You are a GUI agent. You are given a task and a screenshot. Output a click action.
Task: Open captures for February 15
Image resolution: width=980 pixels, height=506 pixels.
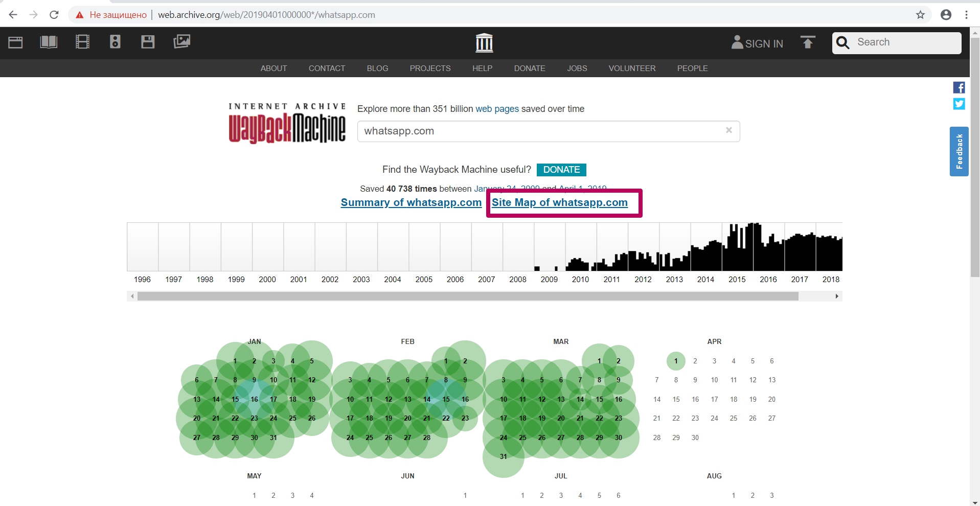(x=446, y=399)
